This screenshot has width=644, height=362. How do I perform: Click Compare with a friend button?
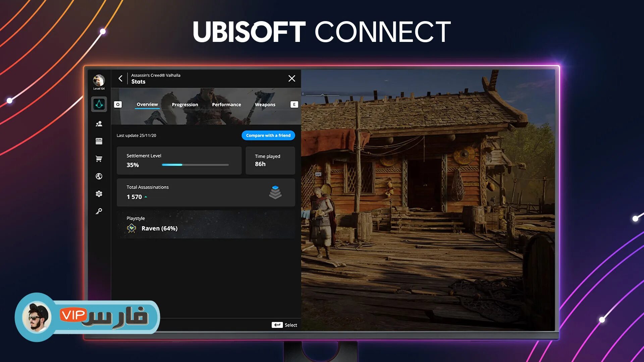pyautogui.click(x=268, y=135)
